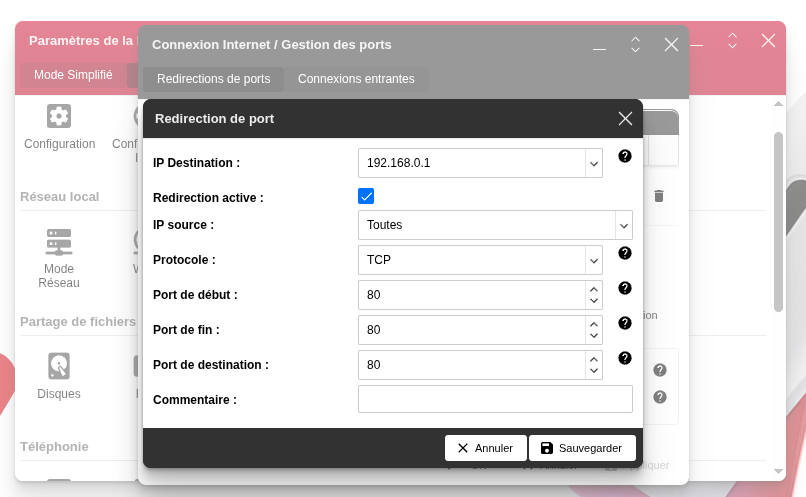This screenshot has width=806, height=497.
Task: Close the Gestion des ports window
Action: pyautogui.click(x=671, y=45)
